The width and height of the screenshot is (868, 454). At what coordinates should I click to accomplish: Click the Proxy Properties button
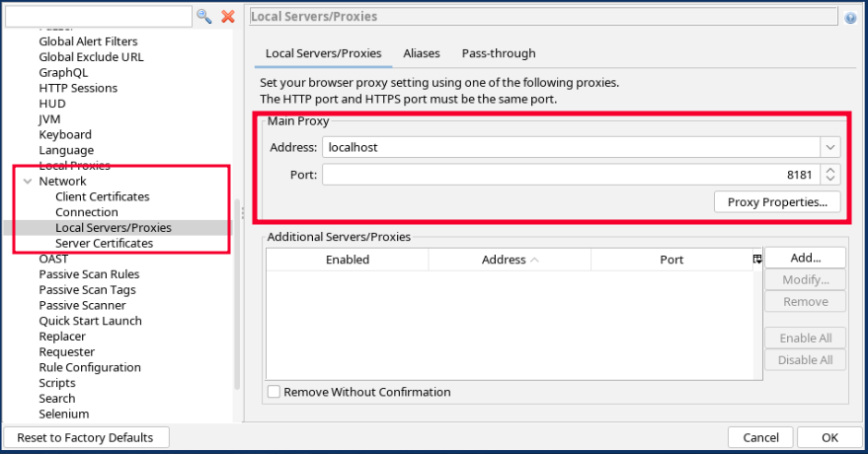777,201
